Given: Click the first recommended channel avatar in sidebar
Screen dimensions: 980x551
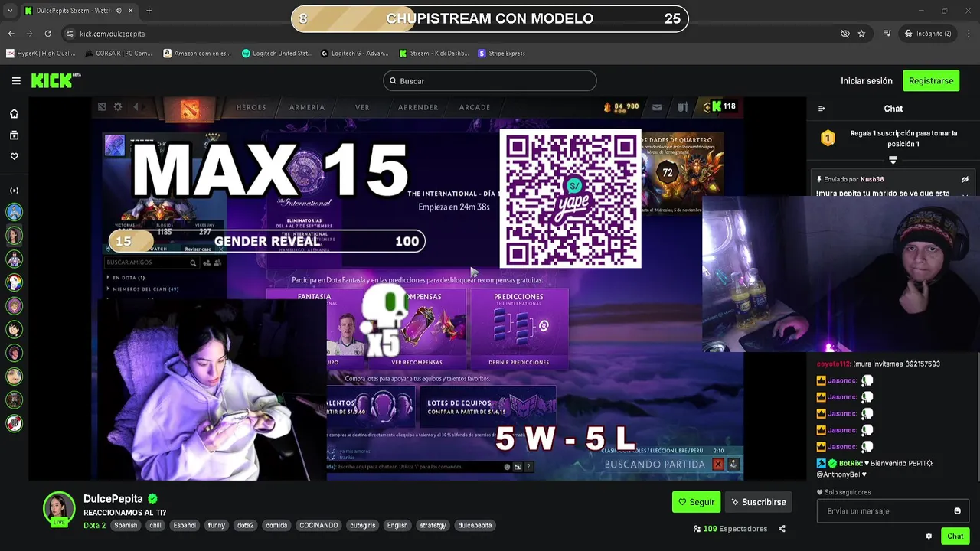Looking at the screenshot, I should [x=14, y=212].
